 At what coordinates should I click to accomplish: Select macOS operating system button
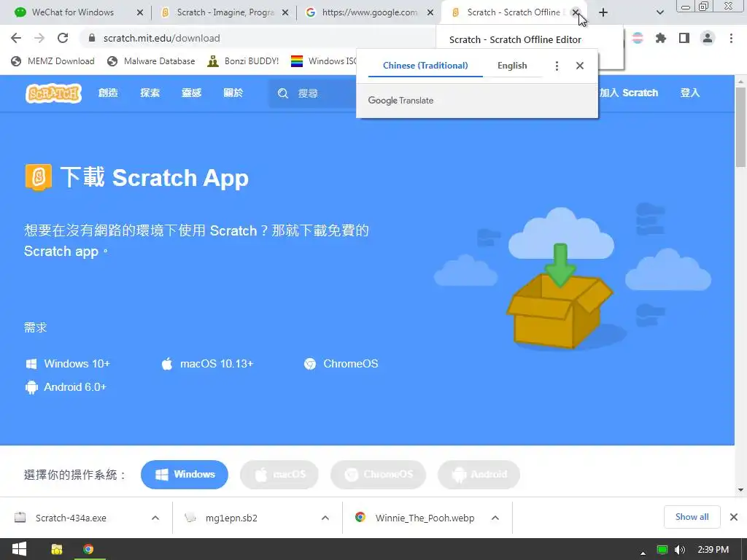pos(279,474)
